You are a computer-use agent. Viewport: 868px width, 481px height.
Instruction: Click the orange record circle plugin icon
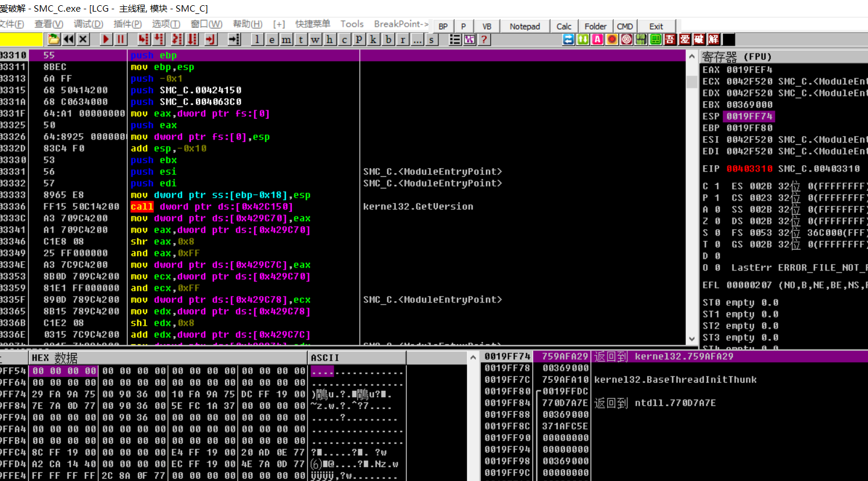(x=612, y=40)
